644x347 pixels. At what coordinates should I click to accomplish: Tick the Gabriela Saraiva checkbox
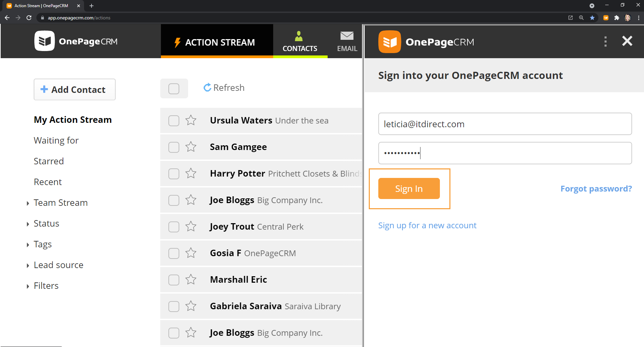point(174,306)
